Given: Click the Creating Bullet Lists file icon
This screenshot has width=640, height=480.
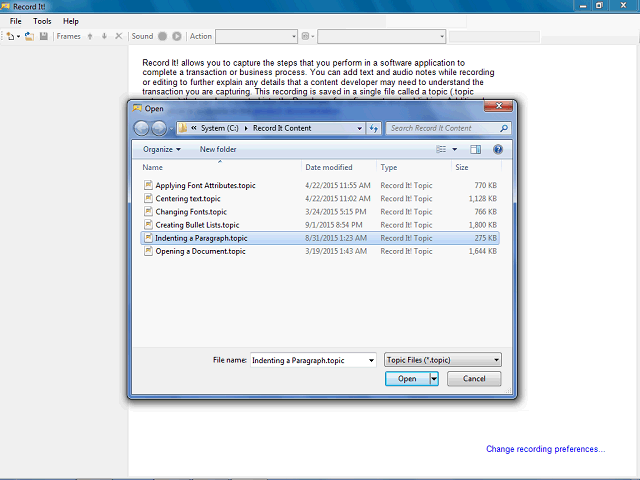Looking at the screenshot, I should (148, 224).
